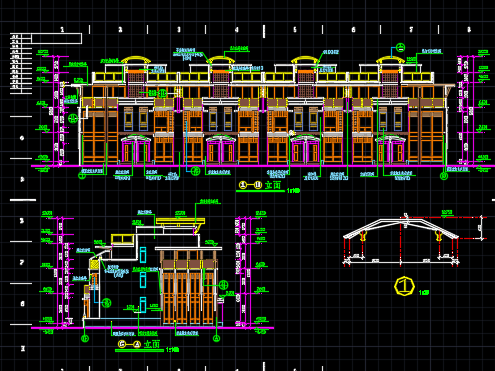This screenshot has width=495, height=371.
Task: Select the leftmost yellow arched roof canopy on main elevation
Action: 136,60
